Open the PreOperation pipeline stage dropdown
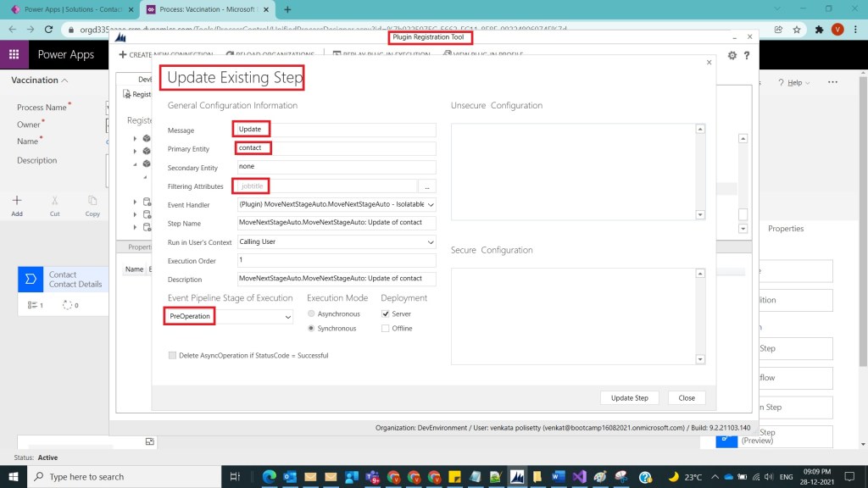Image resolution: width=868 pixels, height=488 pixels. 287,317
